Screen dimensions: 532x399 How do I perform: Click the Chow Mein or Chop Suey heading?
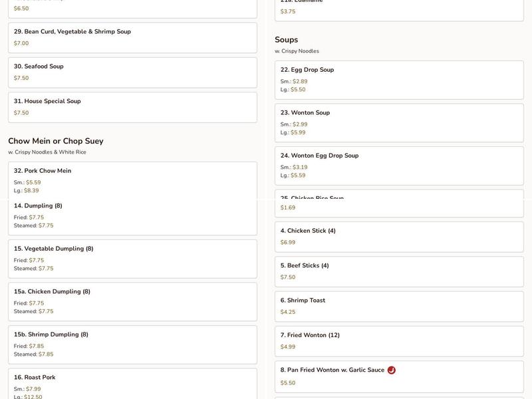point(56,141)
